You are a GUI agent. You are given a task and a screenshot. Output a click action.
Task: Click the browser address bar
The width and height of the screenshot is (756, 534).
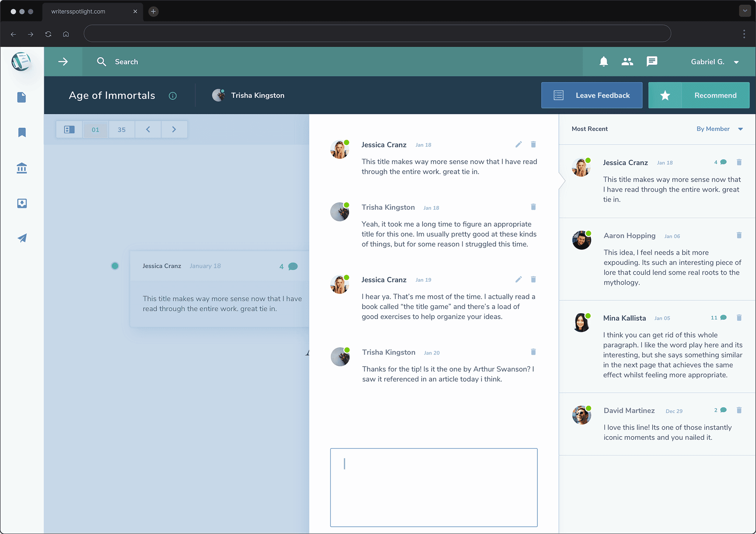(x=377, y=34)
